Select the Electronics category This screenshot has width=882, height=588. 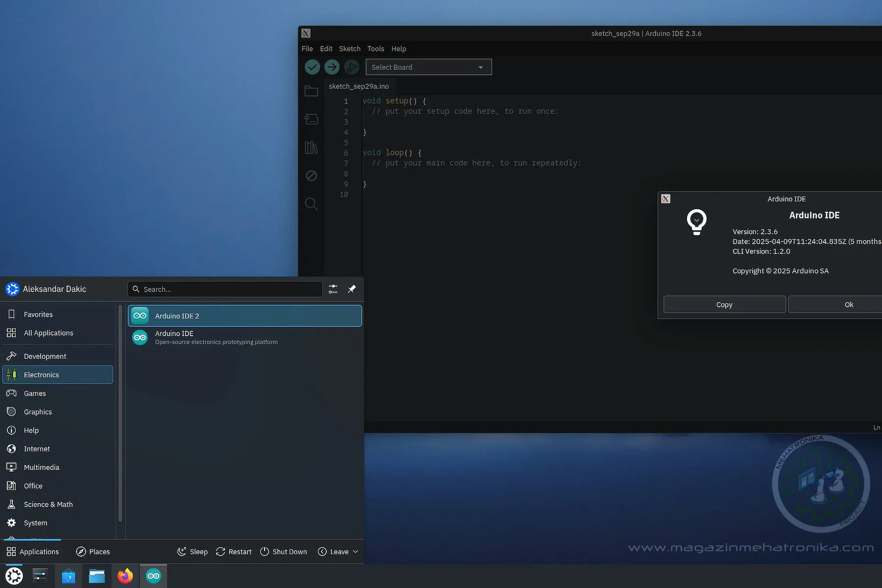pyautogui.click(x=58, y=374)
